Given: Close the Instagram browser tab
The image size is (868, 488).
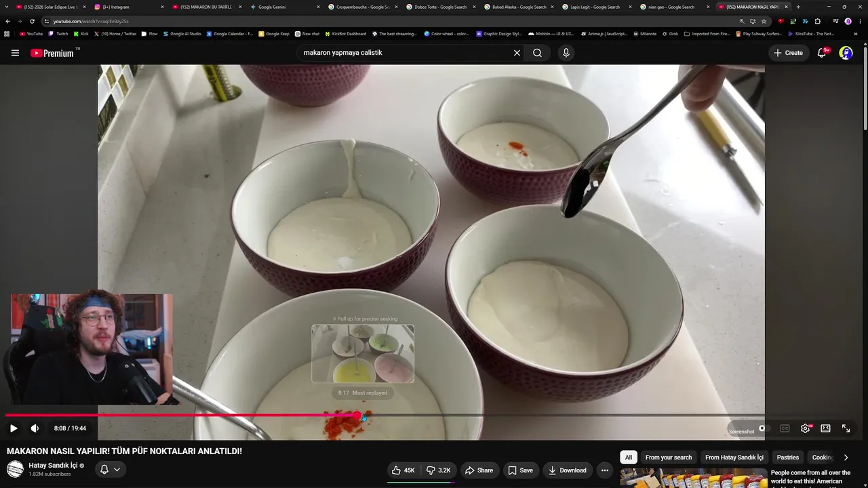Looking at the screenshot, I should [x=162, y=7].
